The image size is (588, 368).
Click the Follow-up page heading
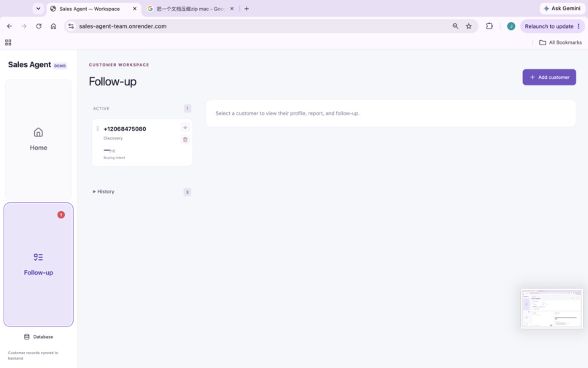[112, 82]
